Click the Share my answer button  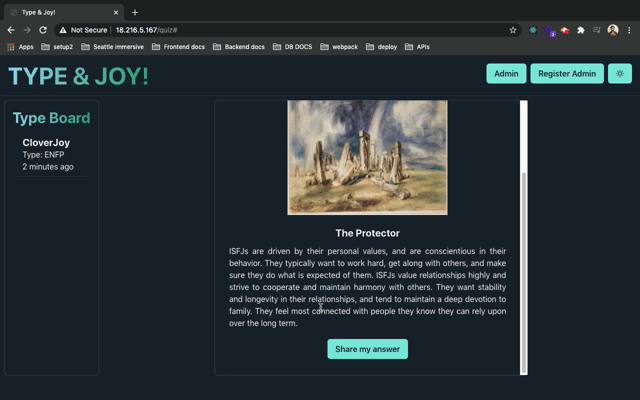pos(367,349)
